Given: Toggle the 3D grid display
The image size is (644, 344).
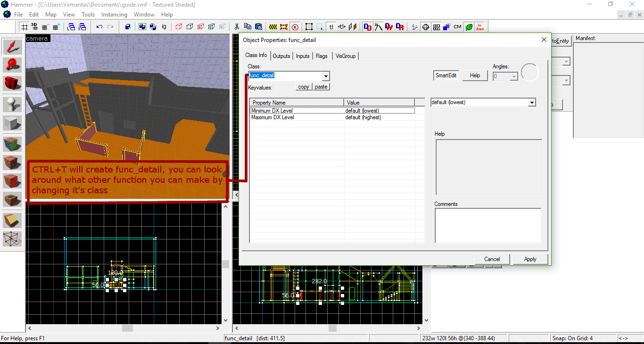Looking at the screenshot, I should [x=34, y=27].
